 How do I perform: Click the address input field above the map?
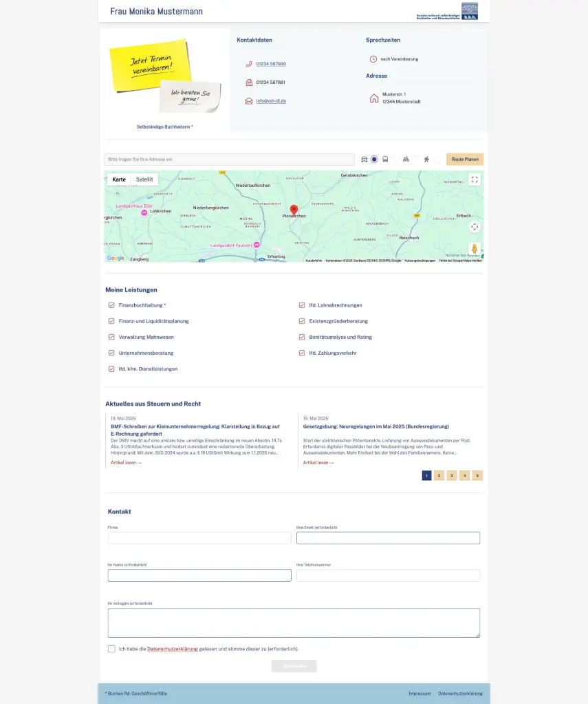(230, 159)
